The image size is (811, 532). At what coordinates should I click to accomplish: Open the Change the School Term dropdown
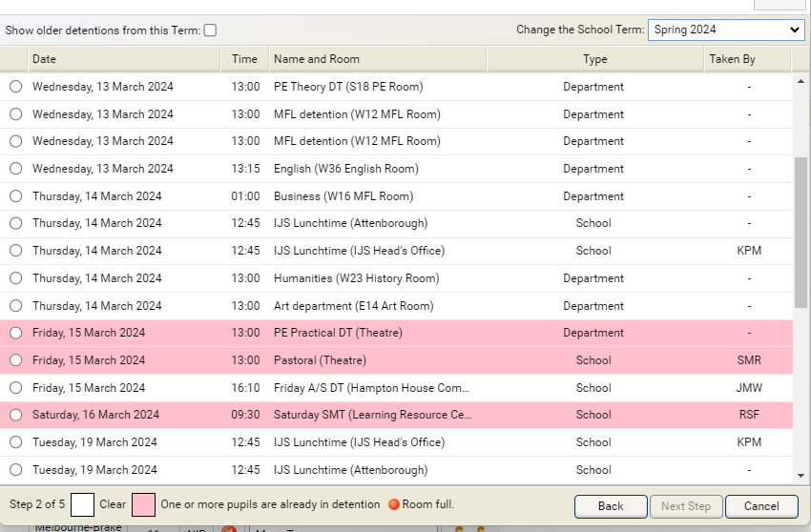pos(726,30)
